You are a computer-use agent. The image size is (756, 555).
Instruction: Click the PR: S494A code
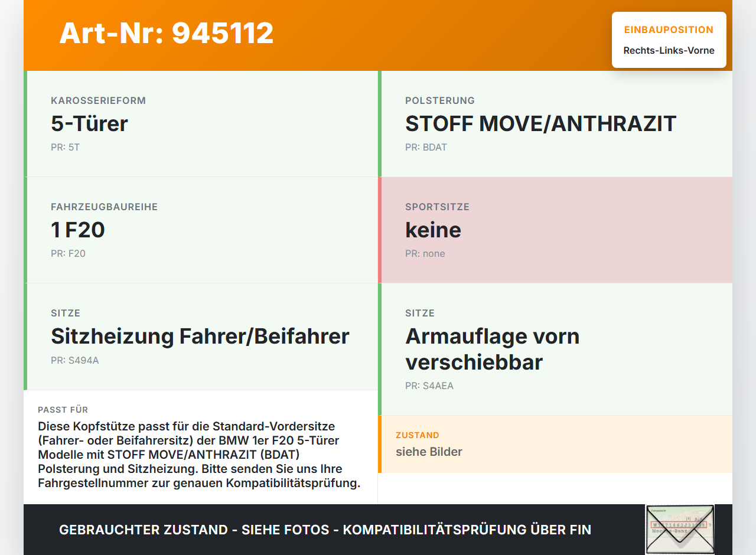[x=74, y=360]
